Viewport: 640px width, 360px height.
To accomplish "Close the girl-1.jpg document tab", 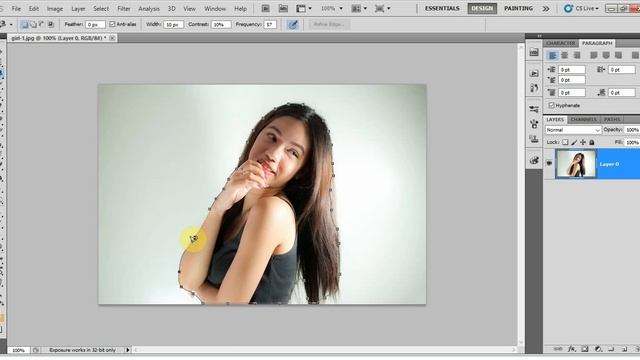I will pos(112,38).
